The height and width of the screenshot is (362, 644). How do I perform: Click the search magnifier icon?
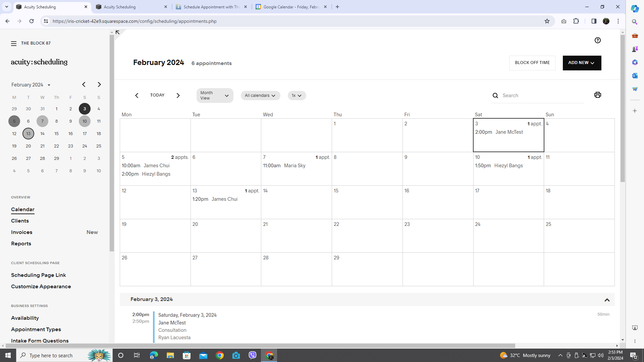tap(495, 96)
